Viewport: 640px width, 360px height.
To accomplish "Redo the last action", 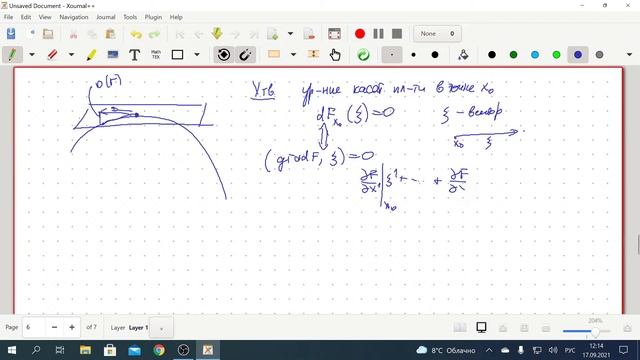I will [154, 34].
